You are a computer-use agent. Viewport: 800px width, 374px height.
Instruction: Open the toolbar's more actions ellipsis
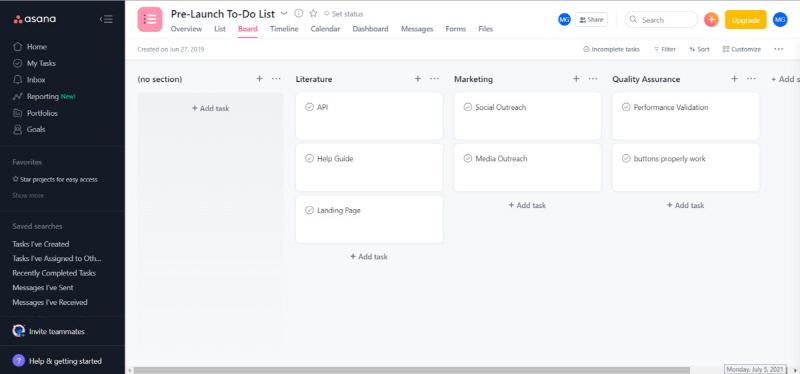point(778,49)
